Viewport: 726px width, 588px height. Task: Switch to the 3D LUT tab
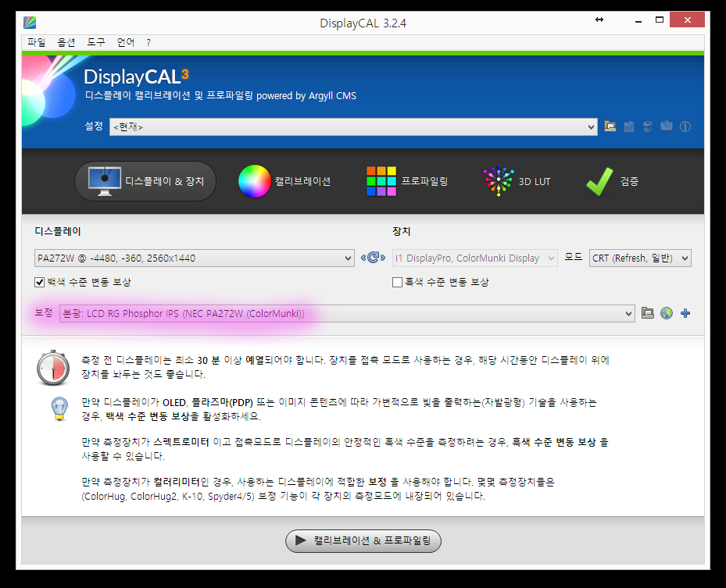pos(518,181)
